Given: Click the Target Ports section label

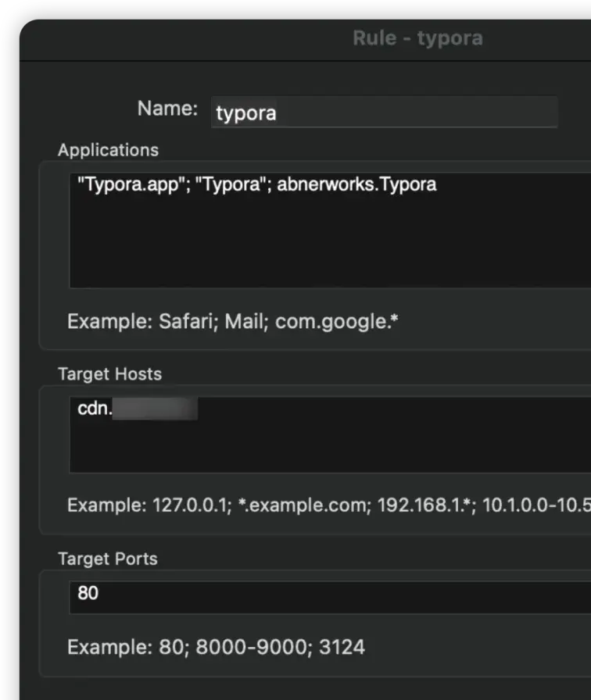Looking at the screenshot, I should click(107, 559).
